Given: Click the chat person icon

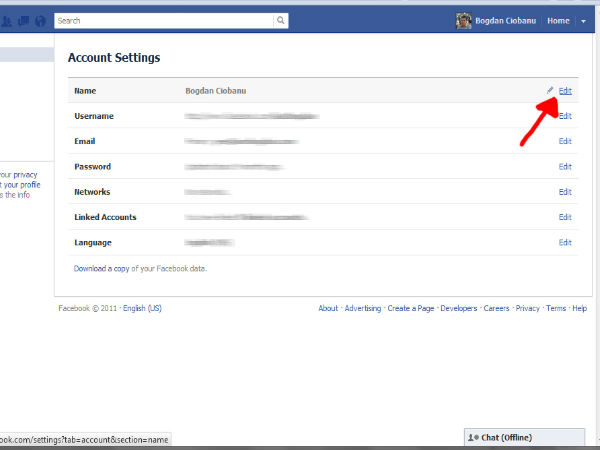Looking at the screenshot, I should tap(473, 437).
